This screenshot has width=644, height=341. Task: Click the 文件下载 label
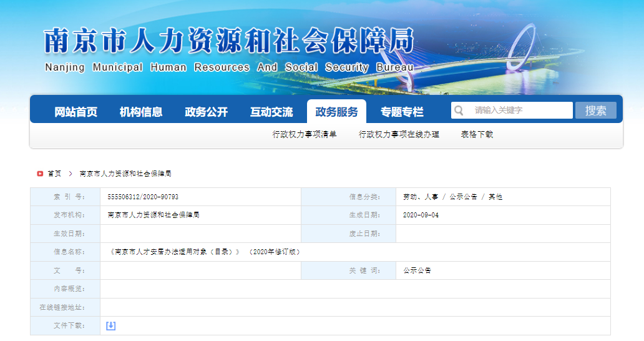click(69, 325)
